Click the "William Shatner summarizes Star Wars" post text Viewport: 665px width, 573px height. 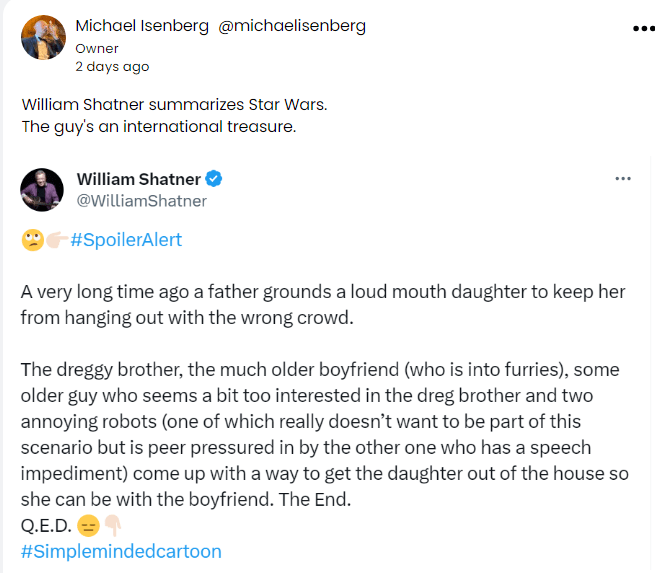(174, 104)
